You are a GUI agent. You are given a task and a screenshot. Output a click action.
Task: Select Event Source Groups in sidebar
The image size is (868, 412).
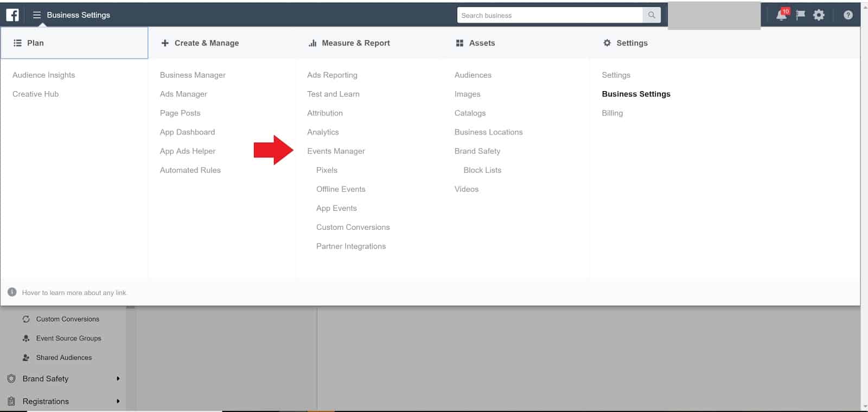[69, 338]
